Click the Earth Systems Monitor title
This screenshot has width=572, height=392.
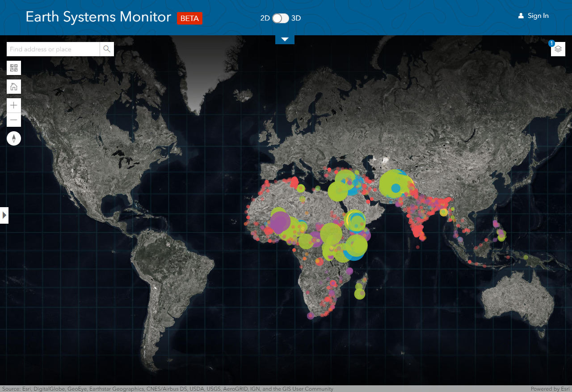(x=98, y=17)
